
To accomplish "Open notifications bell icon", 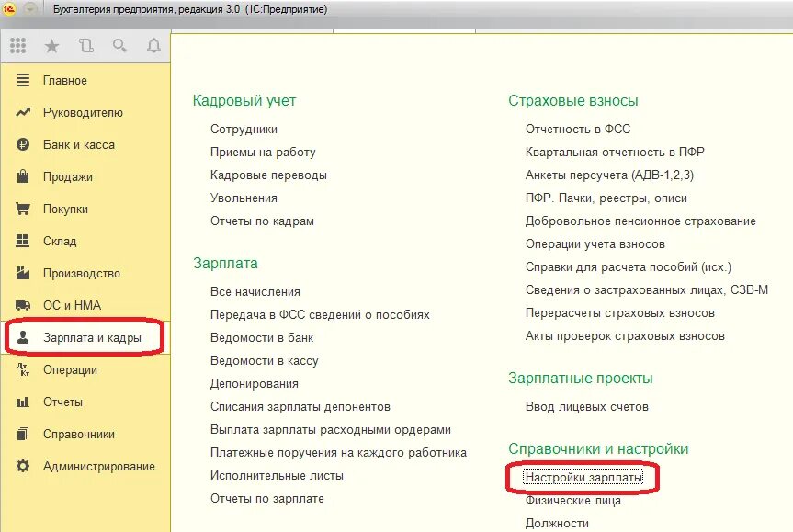I will (153, 46).
